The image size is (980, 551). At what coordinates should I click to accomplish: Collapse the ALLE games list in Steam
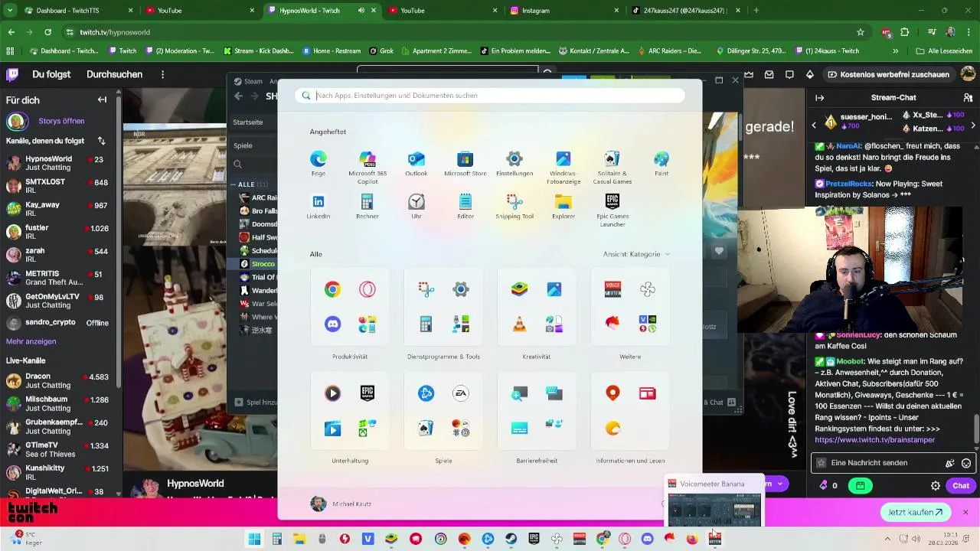234,184
